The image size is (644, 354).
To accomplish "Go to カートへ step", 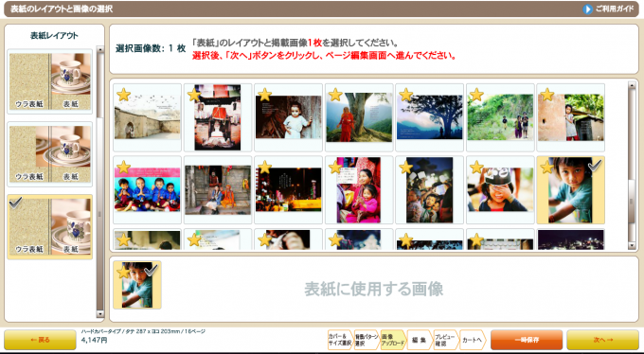I will pyautogui.click(x=472, y=340).
